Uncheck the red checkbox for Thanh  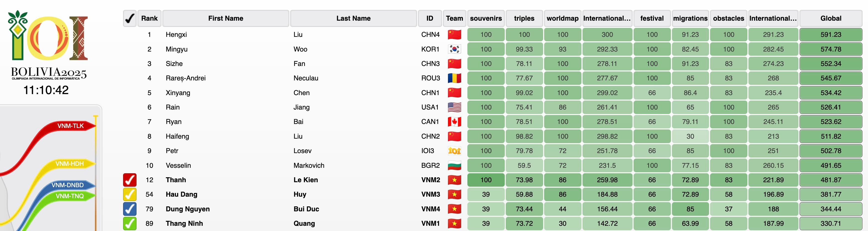coord(130,180)
